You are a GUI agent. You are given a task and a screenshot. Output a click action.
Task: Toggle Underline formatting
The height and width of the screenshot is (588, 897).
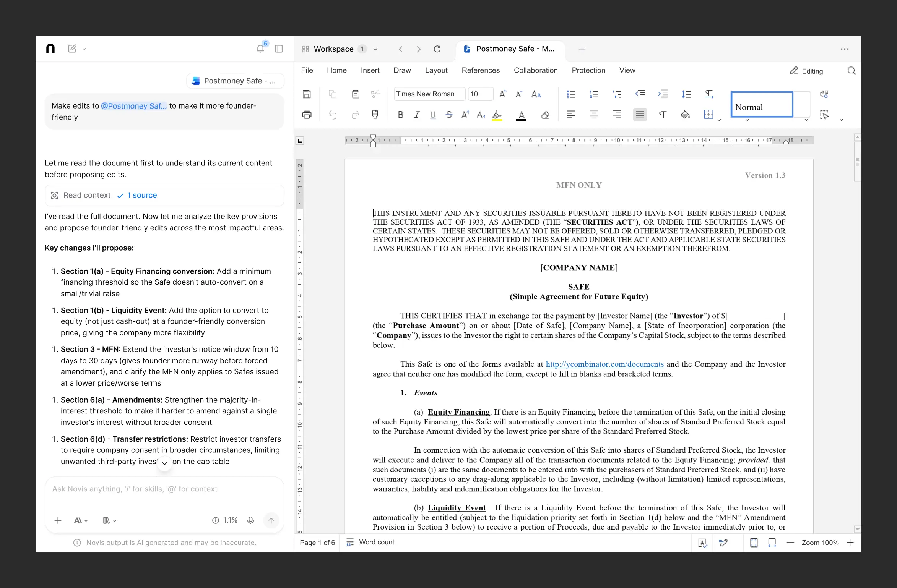point(433,115)
